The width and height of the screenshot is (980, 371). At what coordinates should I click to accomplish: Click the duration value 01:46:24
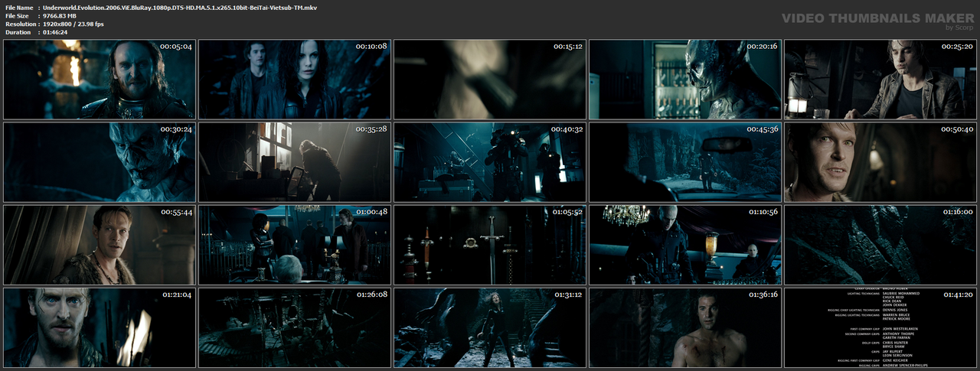click(x=55, y=32)
